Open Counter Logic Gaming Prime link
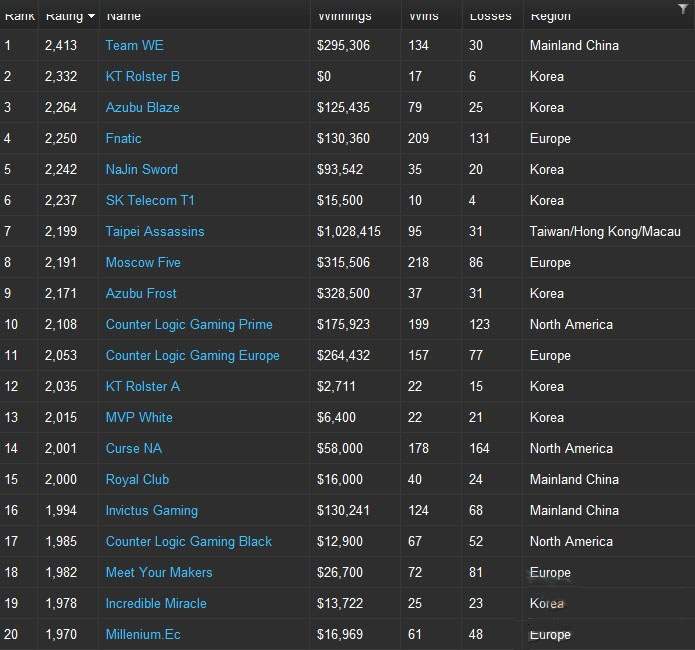Image resolution: width=695 pixels, height=650 pixels. pyautogui.click(x=189, y=325)
